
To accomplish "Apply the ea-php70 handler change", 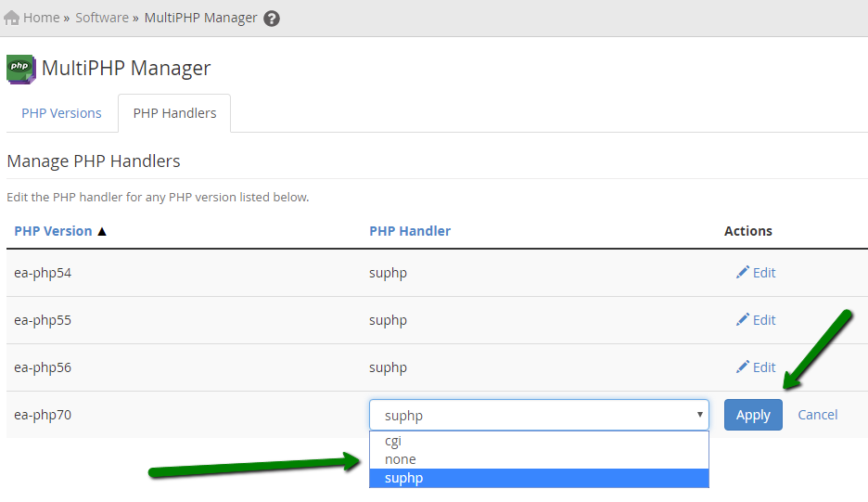I will 753,415.
